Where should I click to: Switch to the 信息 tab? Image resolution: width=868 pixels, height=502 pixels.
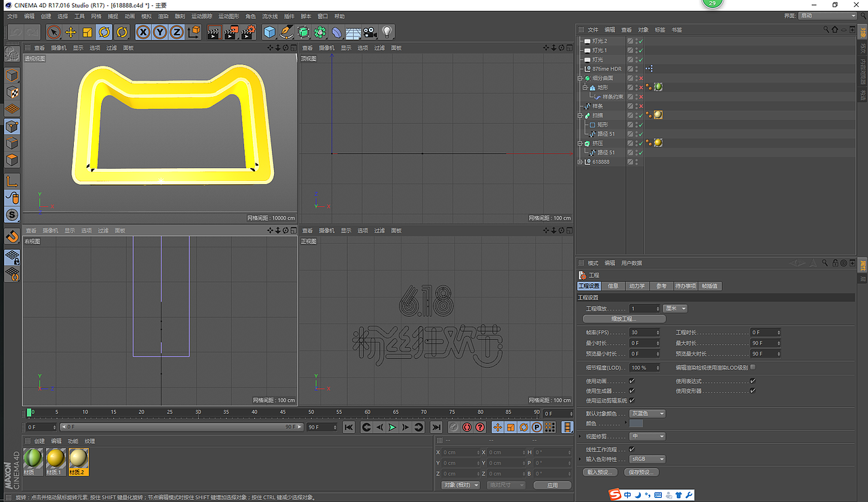[x=613, y=286]
